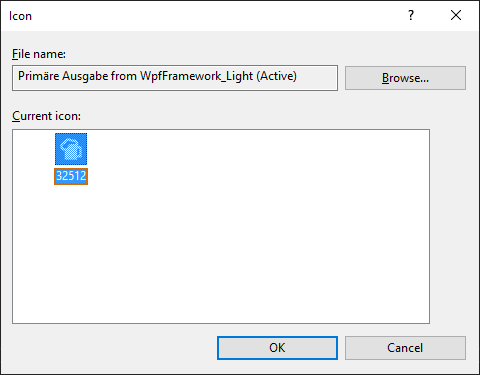Image resolution: width=480 pixels, height=375 pixels.
Task: Dismiss the dialog with Cancel
Action: 405,348
